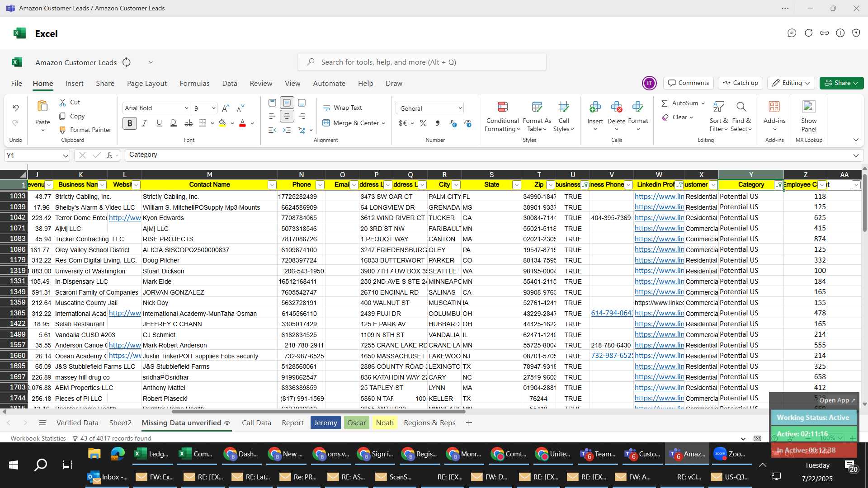Open Format As Table
The width and height of the screenshot is (868, 488).
tap(537, 117)
